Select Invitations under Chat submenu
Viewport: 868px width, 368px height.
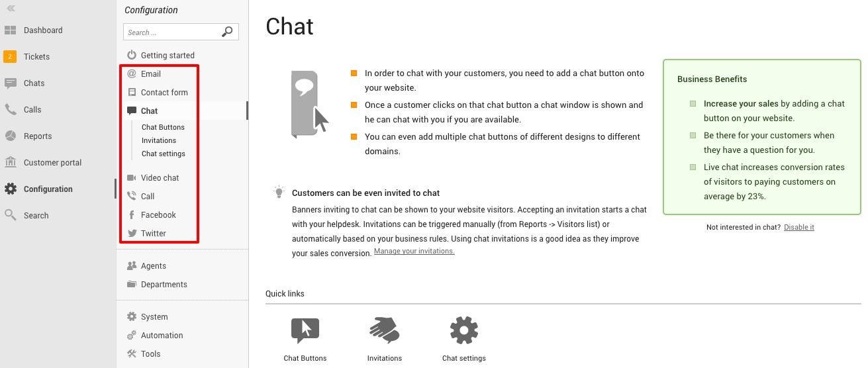coord(159,140)
